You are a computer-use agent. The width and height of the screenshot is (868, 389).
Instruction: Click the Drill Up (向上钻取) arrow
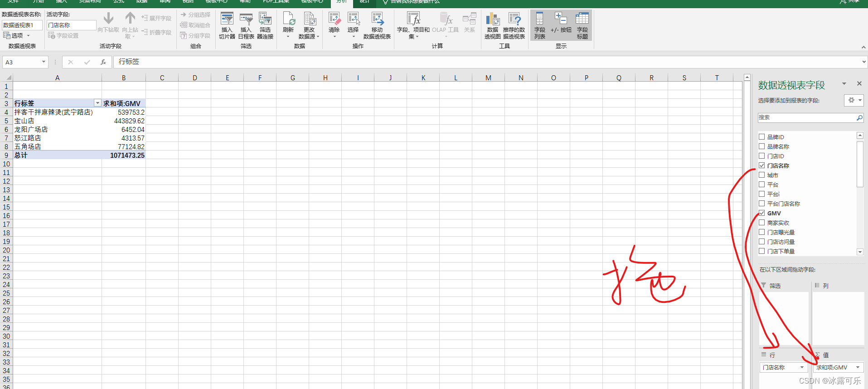pos(130,25)
